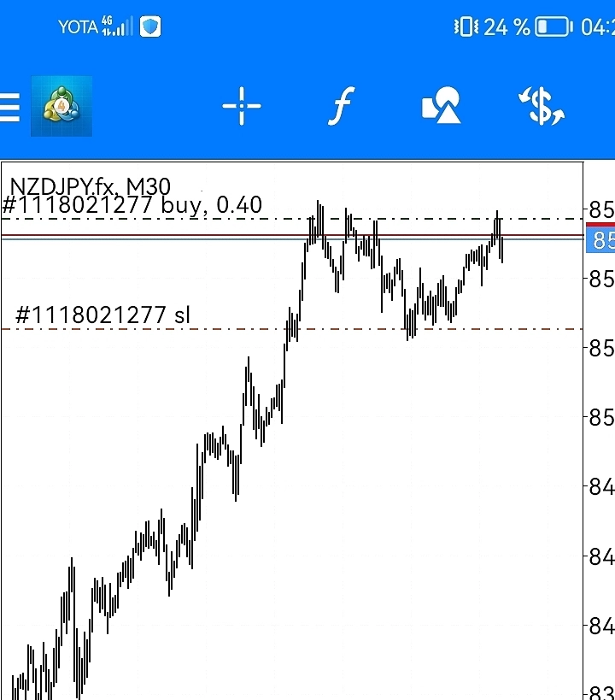The height and width of the screenshot is (700, 615).
Task: Open the indicators list (f icon)
Action: point(342,106)
